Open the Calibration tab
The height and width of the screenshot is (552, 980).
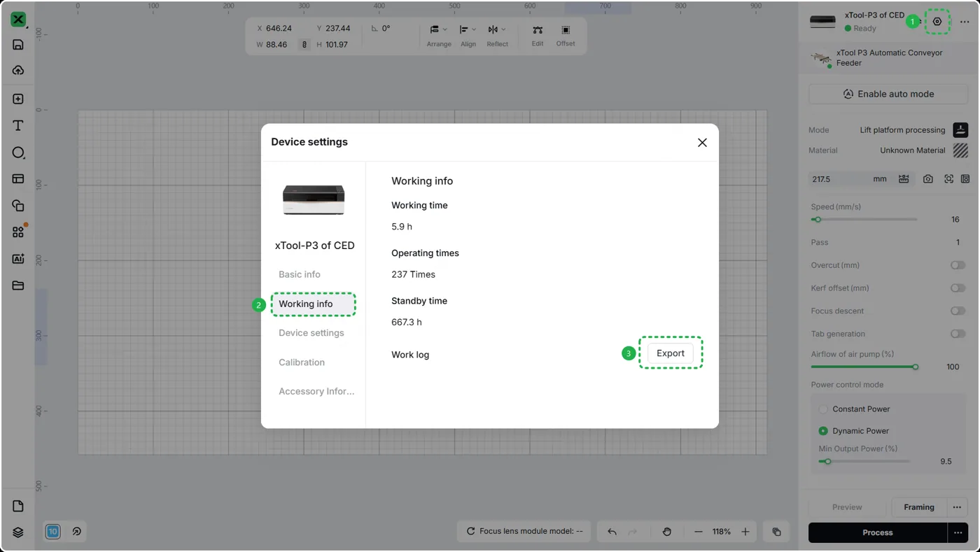tap(302, 362)
